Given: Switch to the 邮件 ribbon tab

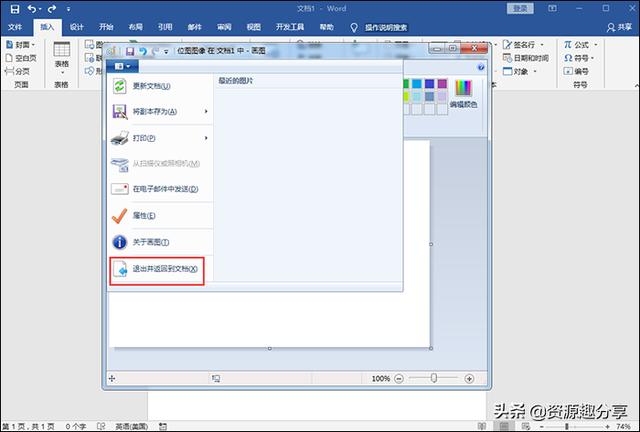Looking at the screenshot, I should (194, 27).
